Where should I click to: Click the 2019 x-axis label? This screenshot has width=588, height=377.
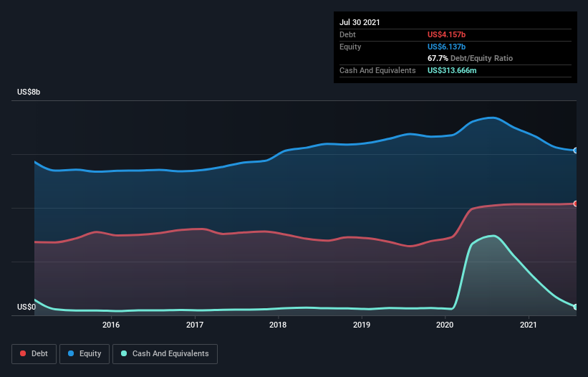(362, 325)
